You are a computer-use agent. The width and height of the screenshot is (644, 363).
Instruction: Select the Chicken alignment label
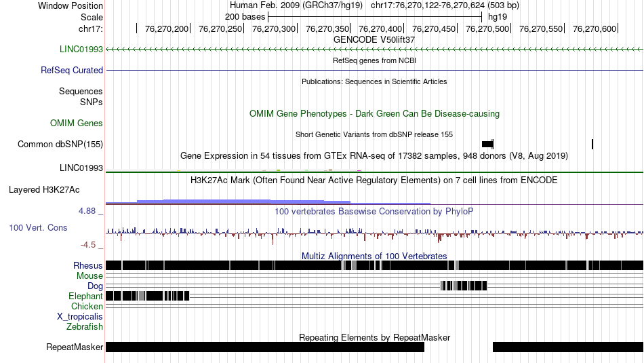coord(87,306)
